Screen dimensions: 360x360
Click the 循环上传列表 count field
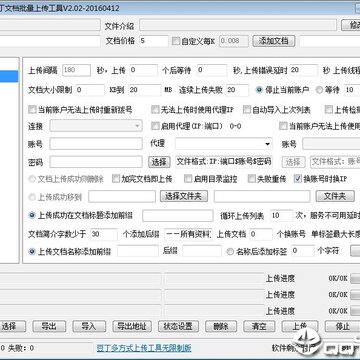pos(281,215)
